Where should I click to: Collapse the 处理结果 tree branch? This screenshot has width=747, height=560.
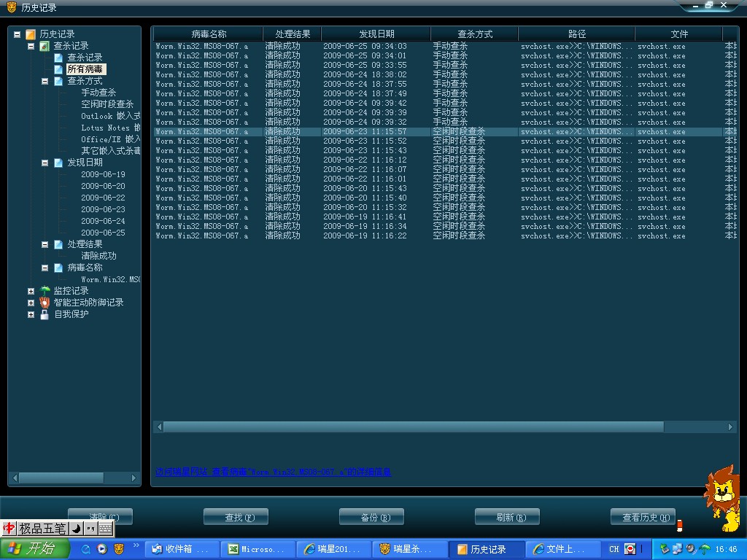(x=44, y=244)
